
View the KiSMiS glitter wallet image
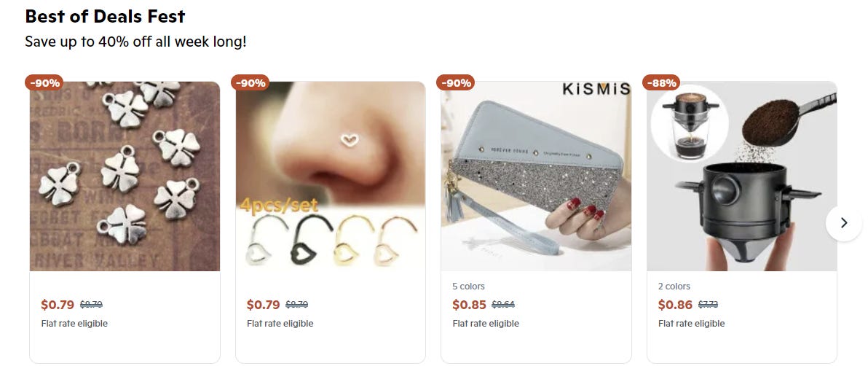(536, 176)
